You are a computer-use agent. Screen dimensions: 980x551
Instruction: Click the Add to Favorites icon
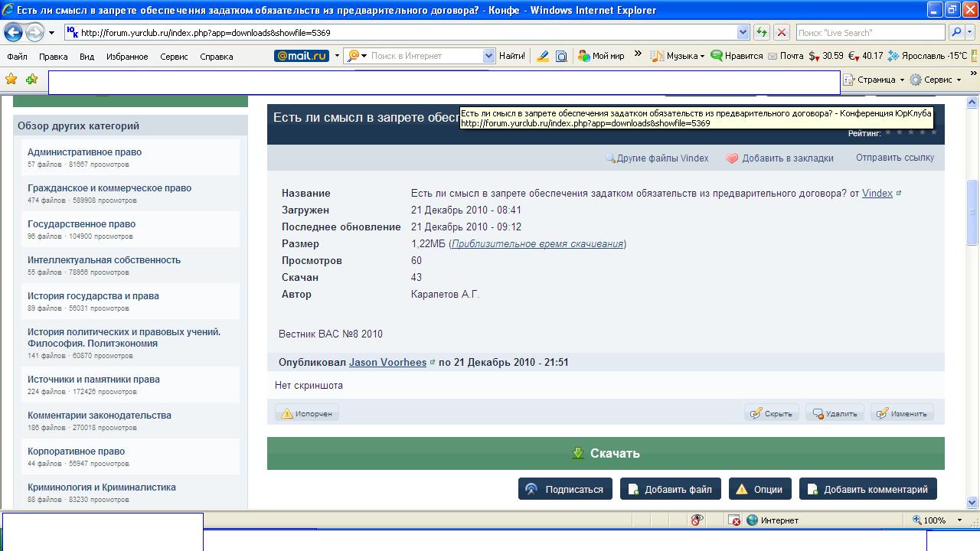[31, 79]
